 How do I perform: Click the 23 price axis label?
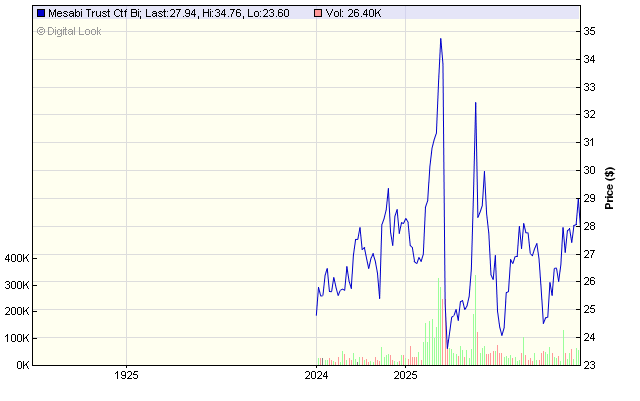[x=589, y=365]
